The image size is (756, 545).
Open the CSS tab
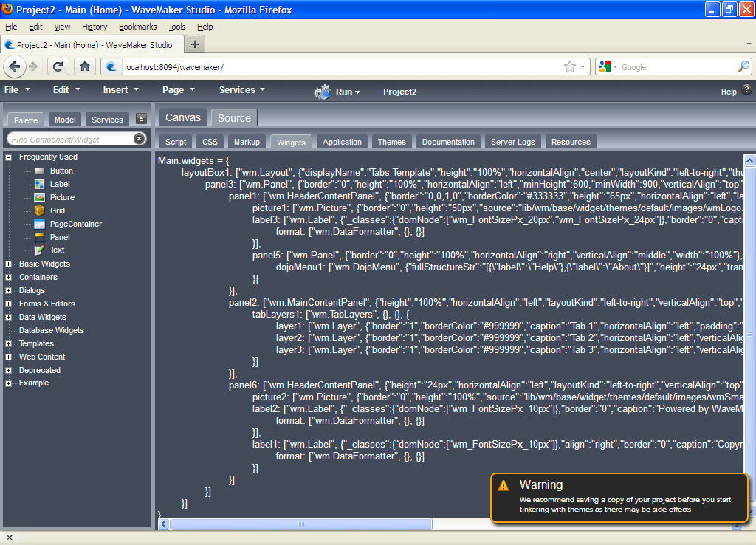(x=210, y=142)
